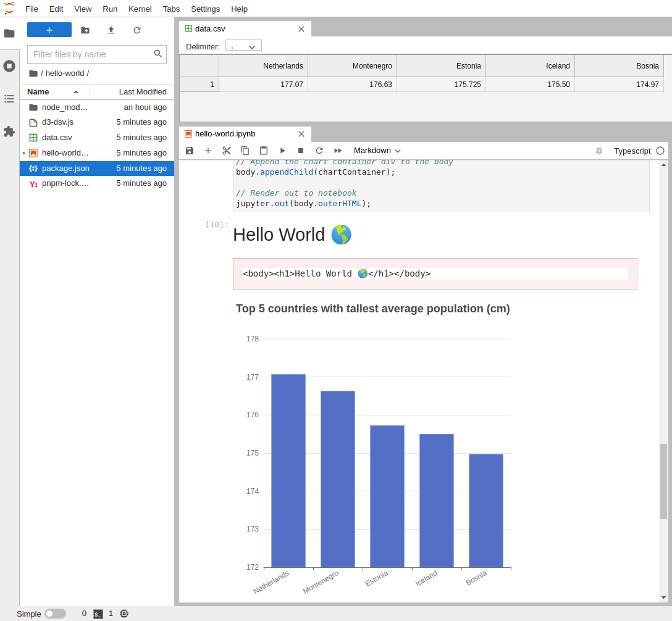Close the hello-world.ipynb tab
The height and width of the screenshot is (621, 672).
pyautogui.click(x=301, y=134)
